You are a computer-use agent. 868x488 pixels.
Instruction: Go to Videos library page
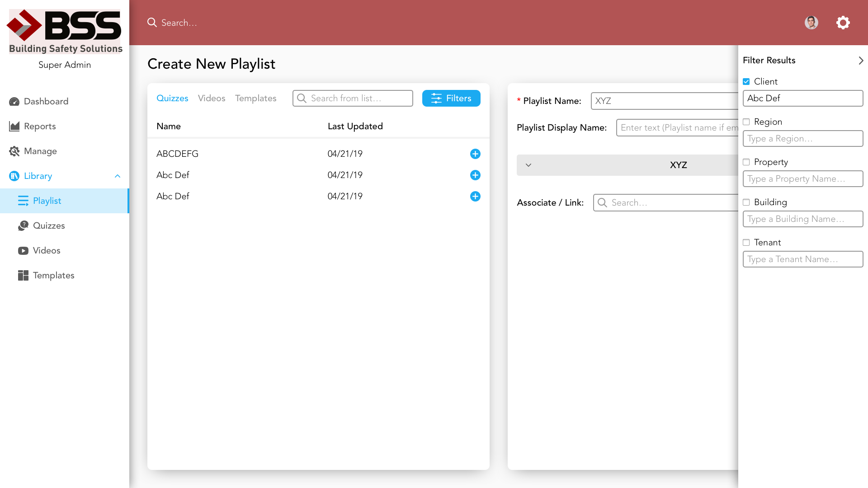point(46,250)
